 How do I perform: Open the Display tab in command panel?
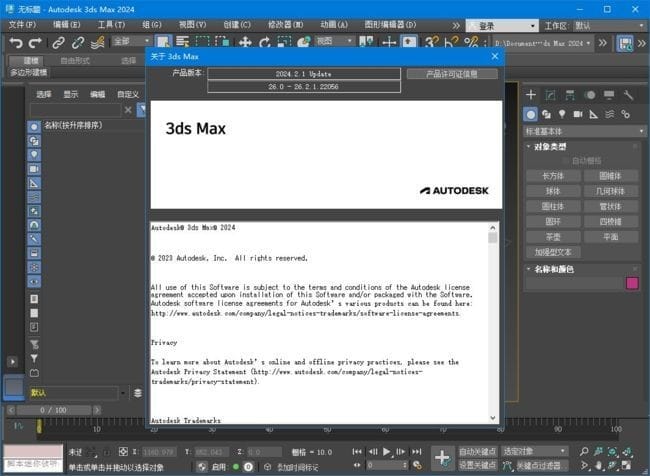coord(609,95)
